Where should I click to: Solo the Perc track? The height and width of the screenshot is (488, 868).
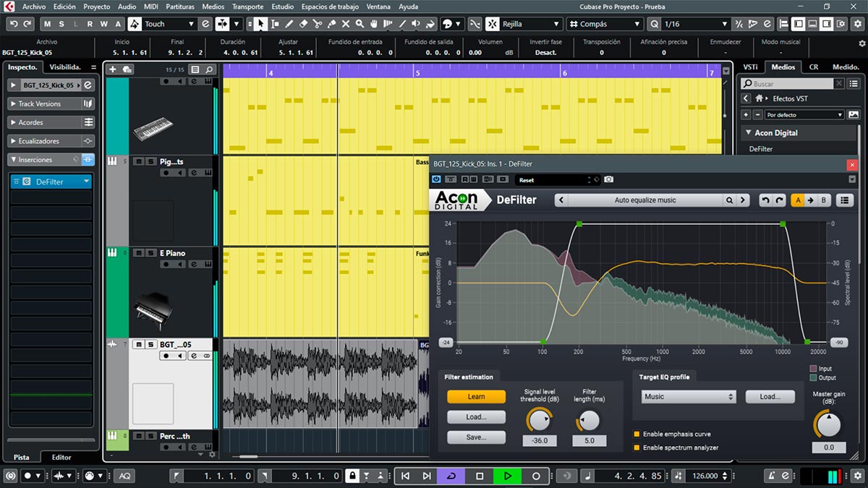click(150, 436)
